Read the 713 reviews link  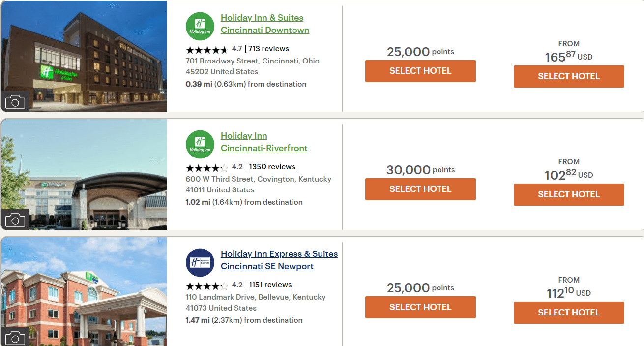tap(268, 49)
